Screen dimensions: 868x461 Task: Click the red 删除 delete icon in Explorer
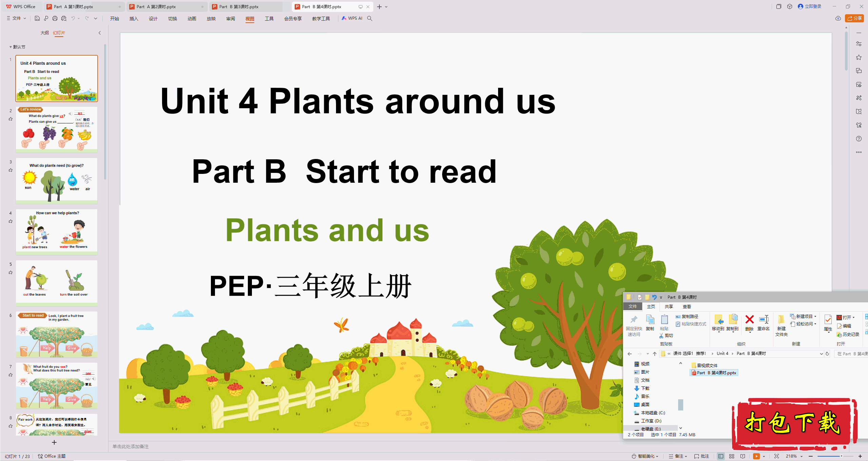pos(749,323)
